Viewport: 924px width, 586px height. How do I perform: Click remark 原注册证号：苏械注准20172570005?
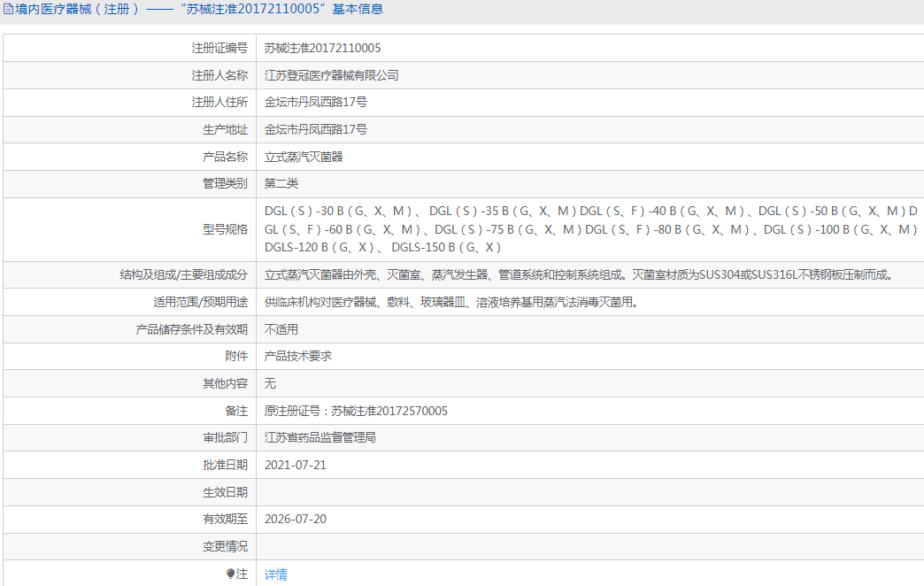pos(356,411)
